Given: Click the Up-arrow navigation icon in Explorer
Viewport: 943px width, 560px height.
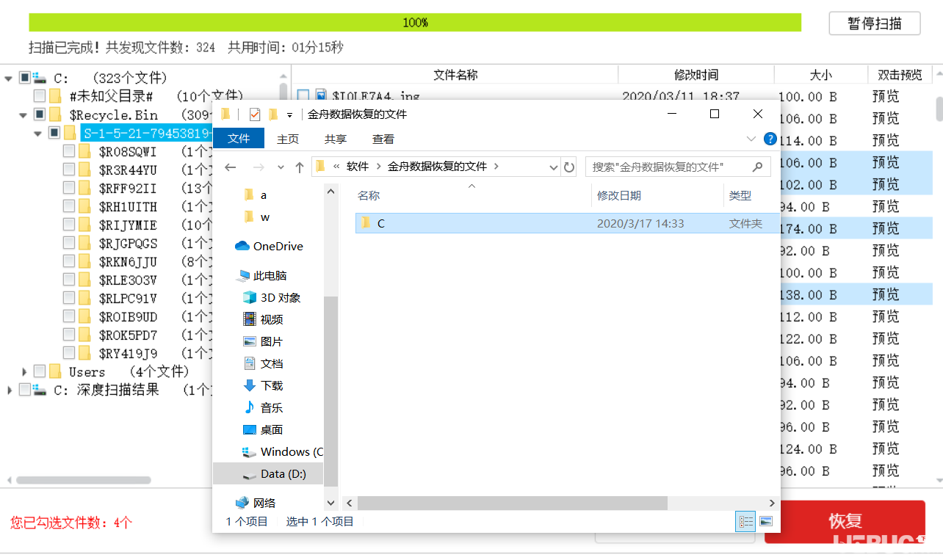Looking at the screenshot, I should pyautogui.click(x=300, y=167).
